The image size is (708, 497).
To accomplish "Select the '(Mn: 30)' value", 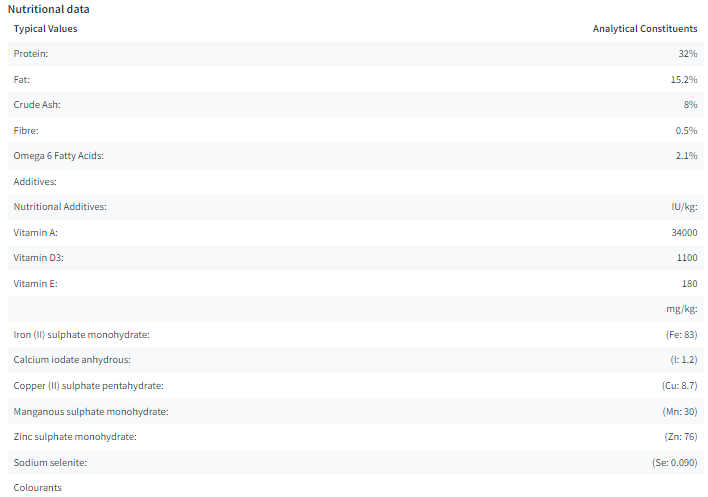I will tap(680, 412).
